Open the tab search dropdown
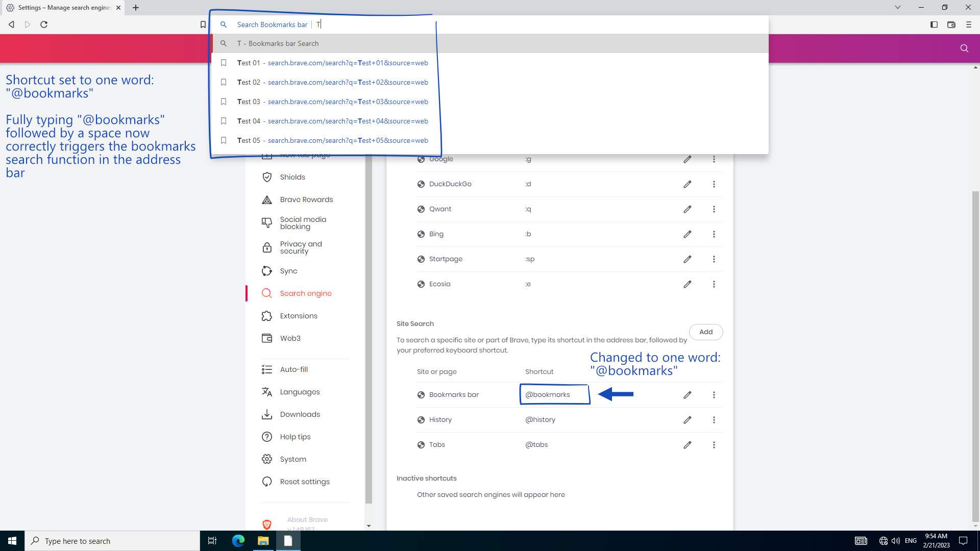The width and height of the screenshot is (980, 551). click(897, 7)
